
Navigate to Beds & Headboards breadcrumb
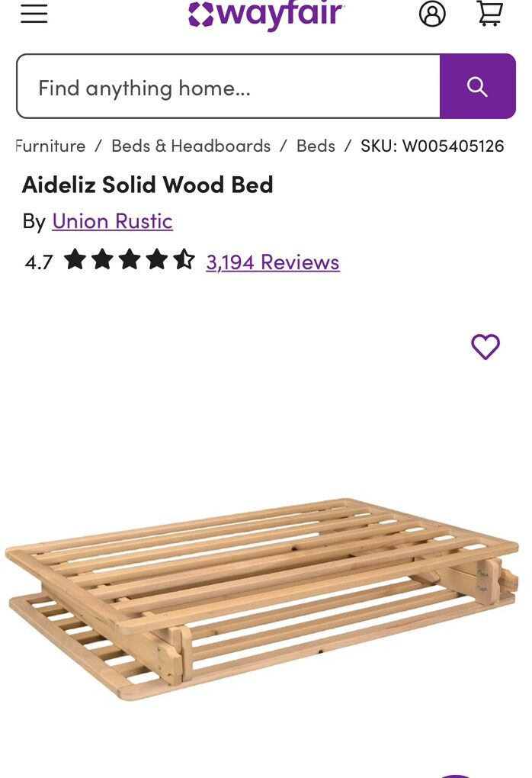tap(191, 146)
